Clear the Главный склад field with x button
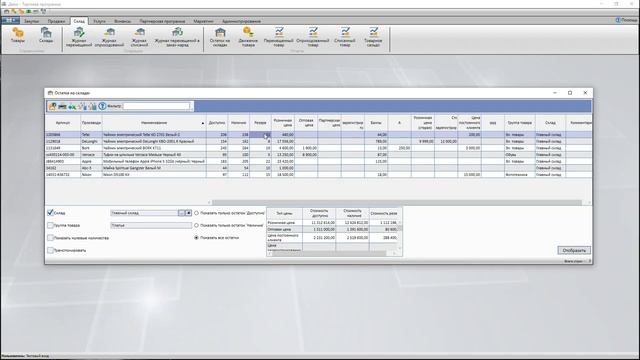 188,213
